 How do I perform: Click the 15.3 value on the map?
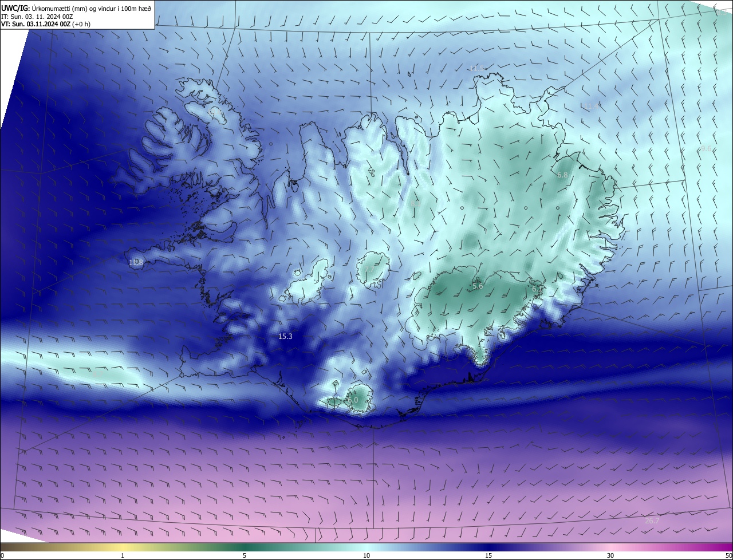pos(285,337)
